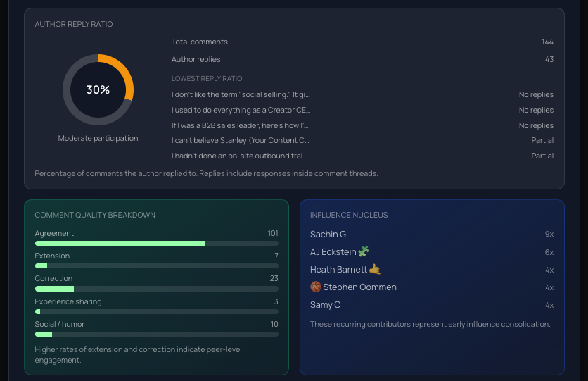The image size is (588, 381).
Task: Click the Social / humor count 10
Action: 274,324
